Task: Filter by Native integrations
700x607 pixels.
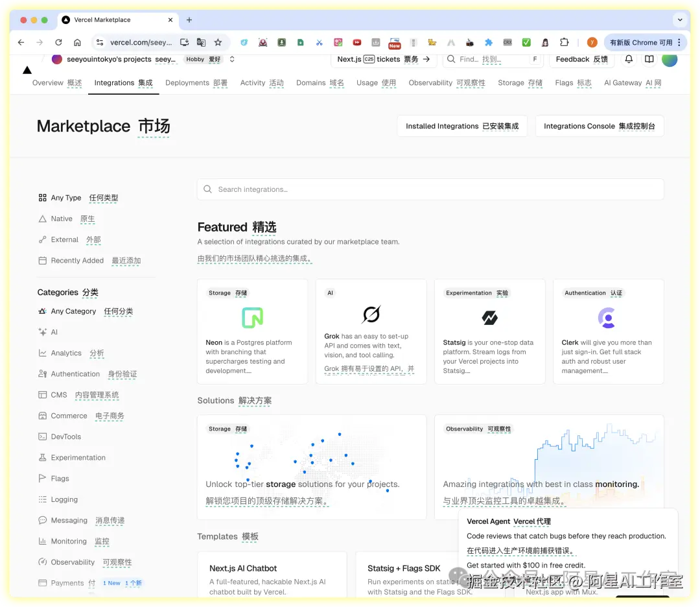Action: pyautogui.click(x=67, y=219)
